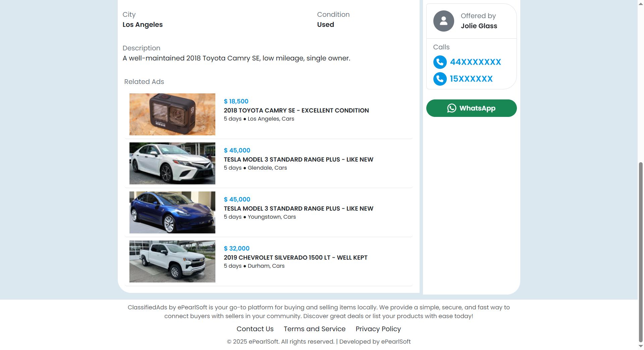This screenshot has height=350, width=644.
Task: Click the Glendale ad's $ 45,000 price
Action: tap(237, 150)
